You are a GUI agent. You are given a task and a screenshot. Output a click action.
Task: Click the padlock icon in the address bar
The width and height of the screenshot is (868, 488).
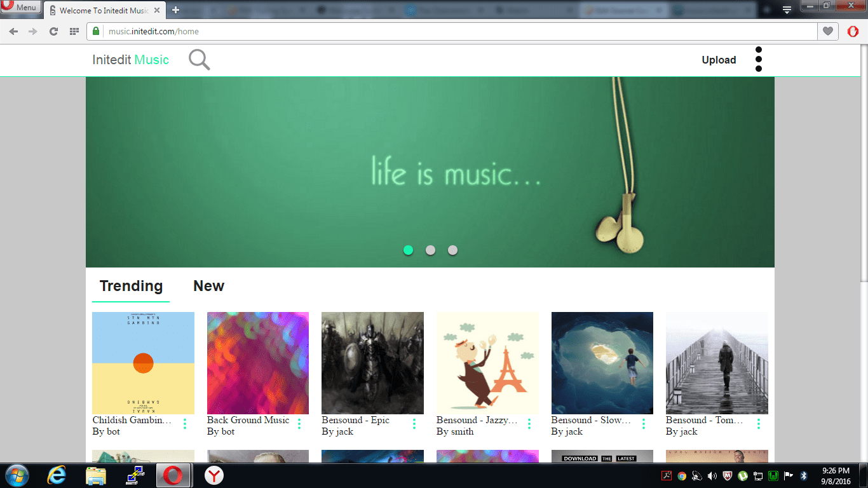pos(95,30)
